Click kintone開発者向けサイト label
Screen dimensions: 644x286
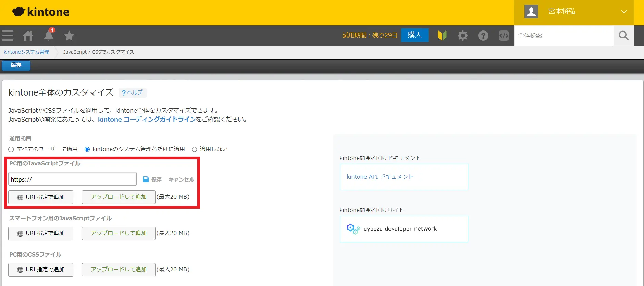click(372, 210)
